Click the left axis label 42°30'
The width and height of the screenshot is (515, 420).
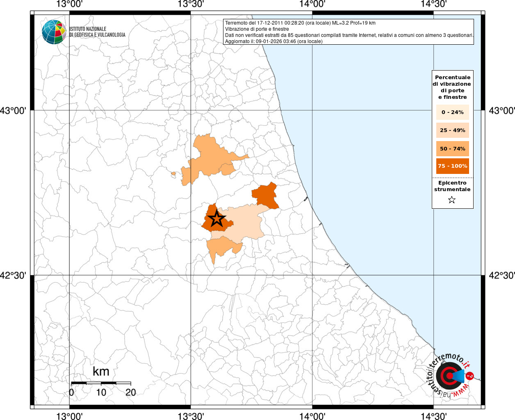[13, 275]
